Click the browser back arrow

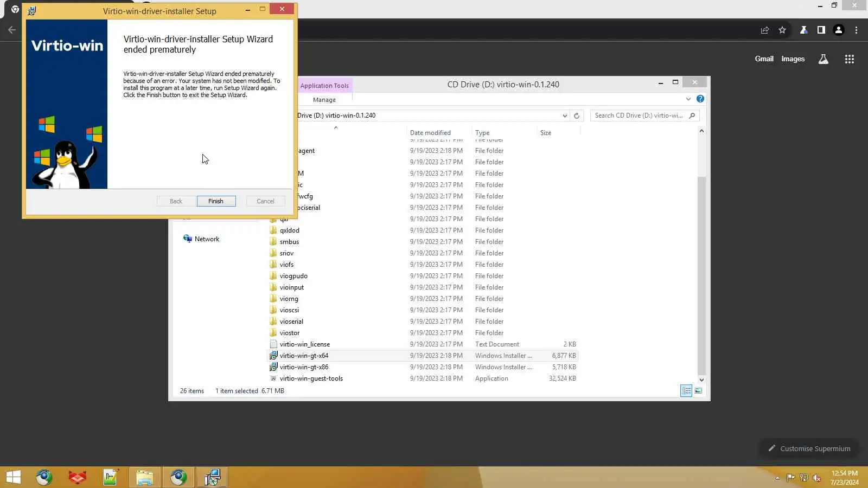(12, 30)
